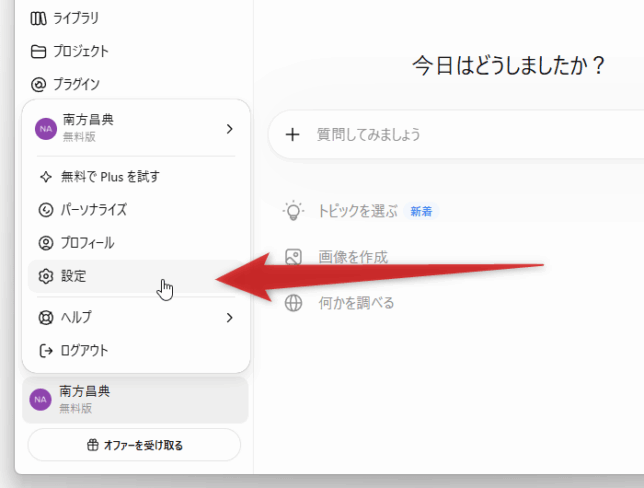
Task: Click the settings gear icon
Action: tap(46, 276)
